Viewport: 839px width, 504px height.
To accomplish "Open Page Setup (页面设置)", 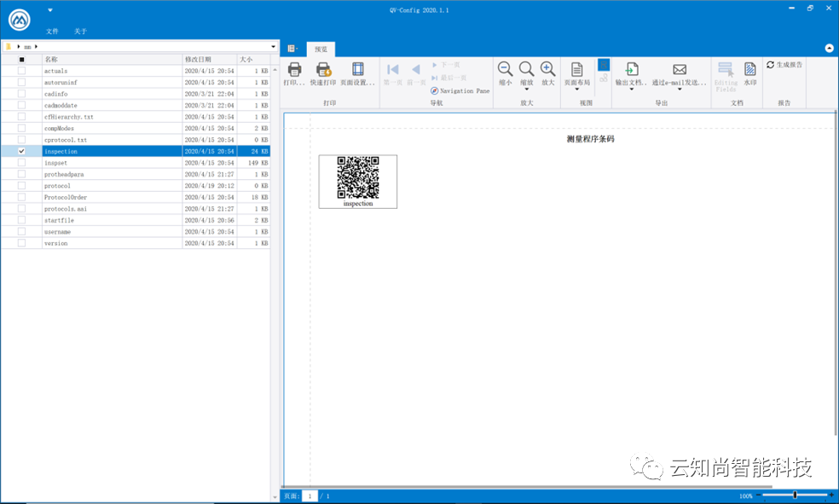I will click(x=357, y=71).
